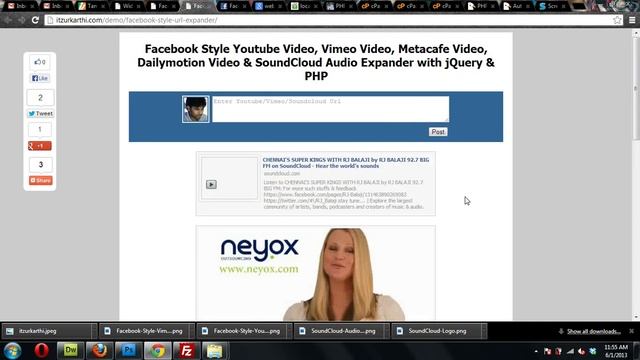Viewport: 640px width, 360px height.
Task: Close the downloads bar with the X
Action: [x=631, y=331]
